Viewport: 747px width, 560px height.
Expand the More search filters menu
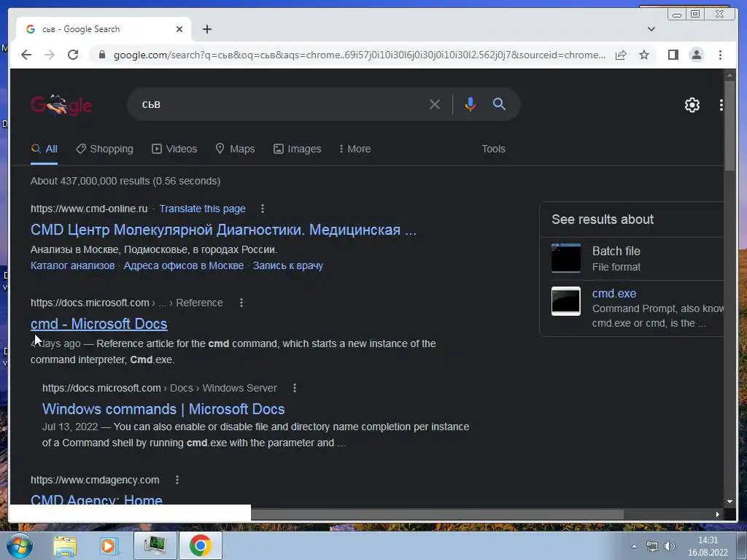(355, 149)
